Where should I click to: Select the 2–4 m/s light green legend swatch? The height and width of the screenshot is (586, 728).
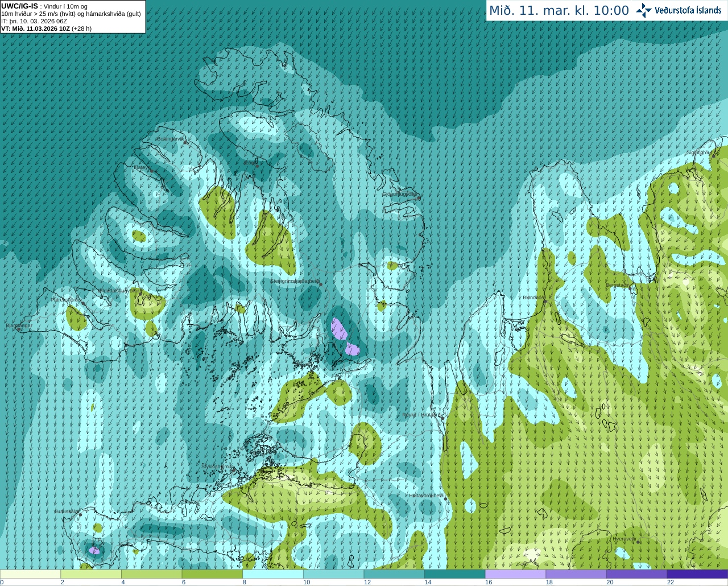point(91,574)
